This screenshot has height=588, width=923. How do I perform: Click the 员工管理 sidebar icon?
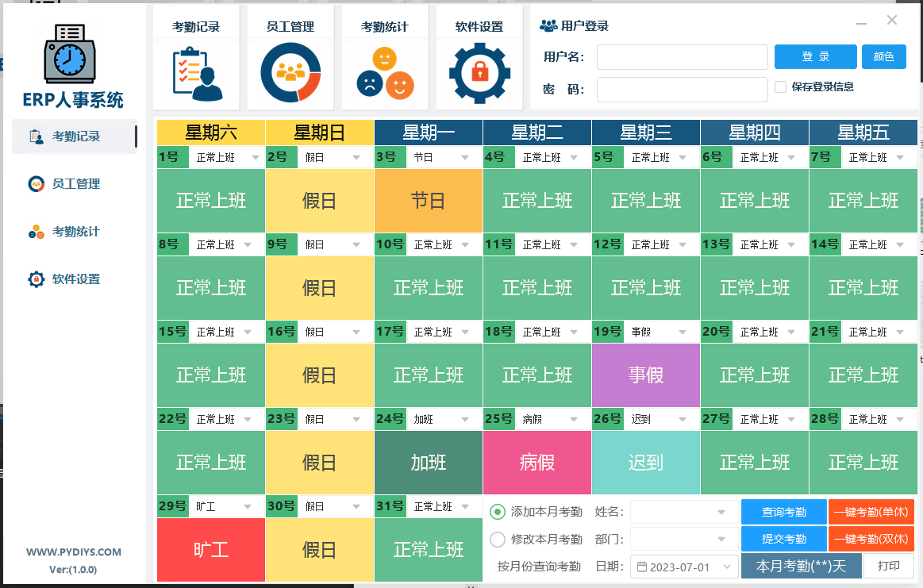pyautogui.click(x=37, y=184)
